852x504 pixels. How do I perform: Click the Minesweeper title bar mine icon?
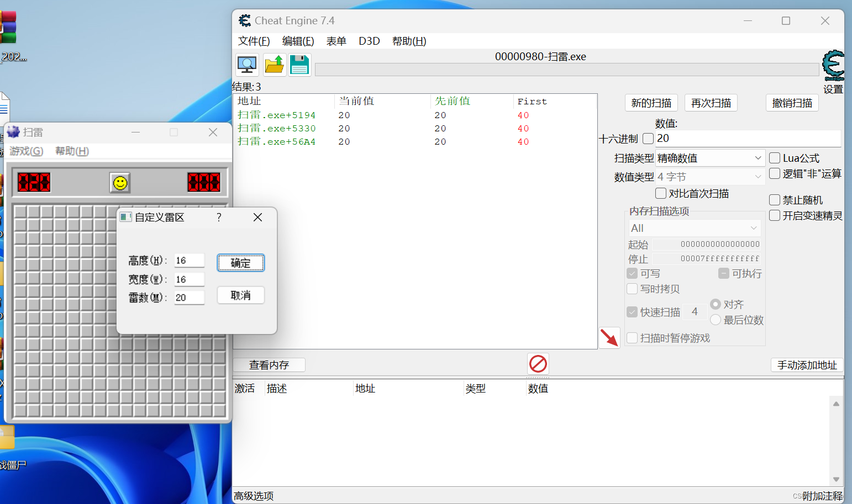pyautogui.click(x=13, y=132)
